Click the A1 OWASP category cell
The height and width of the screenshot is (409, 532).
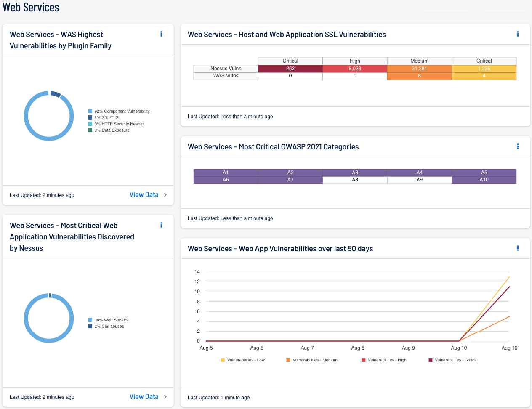(x=226, y=173)
